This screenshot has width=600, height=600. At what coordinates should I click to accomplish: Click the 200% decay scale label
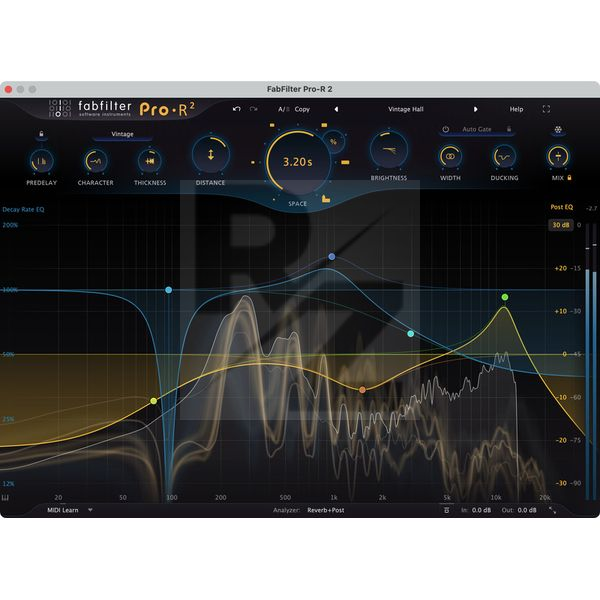click(x=10, y=225)
